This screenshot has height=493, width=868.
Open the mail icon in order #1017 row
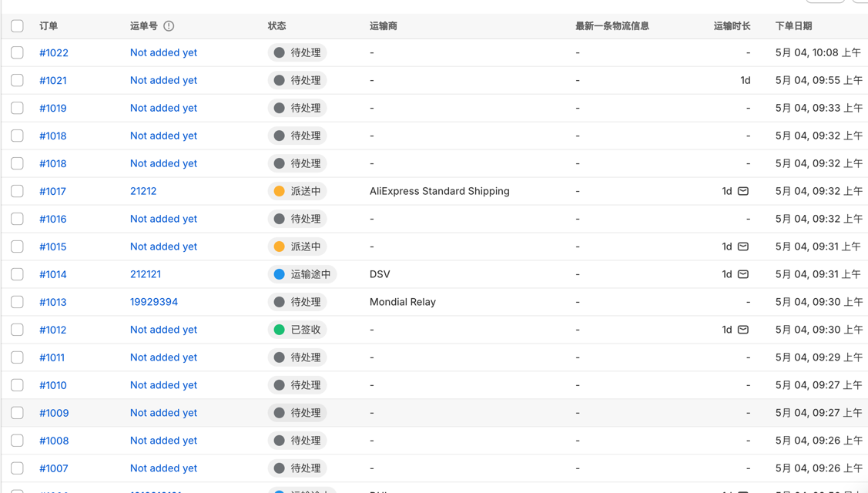[743, 191]
